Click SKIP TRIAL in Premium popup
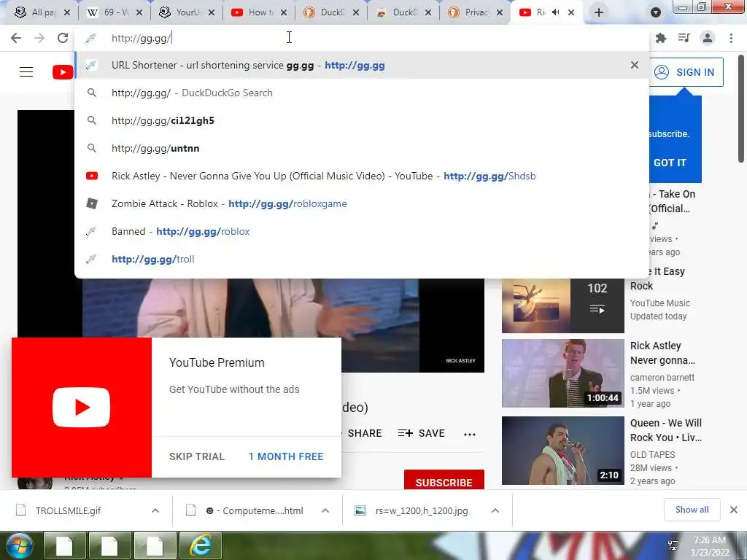 click(x=197, y=456)
